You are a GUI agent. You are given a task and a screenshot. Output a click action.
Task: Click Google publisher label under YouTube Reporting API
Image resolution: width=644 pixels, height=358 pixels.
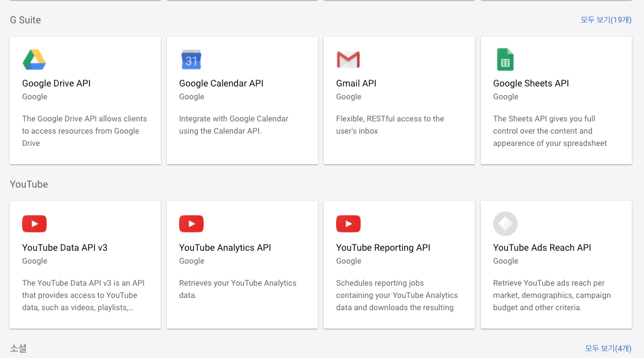[349, 261]
